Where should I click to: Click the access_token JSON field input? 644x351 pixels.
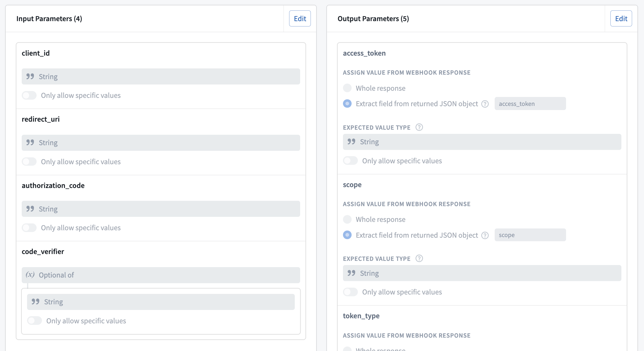point(530,104)
